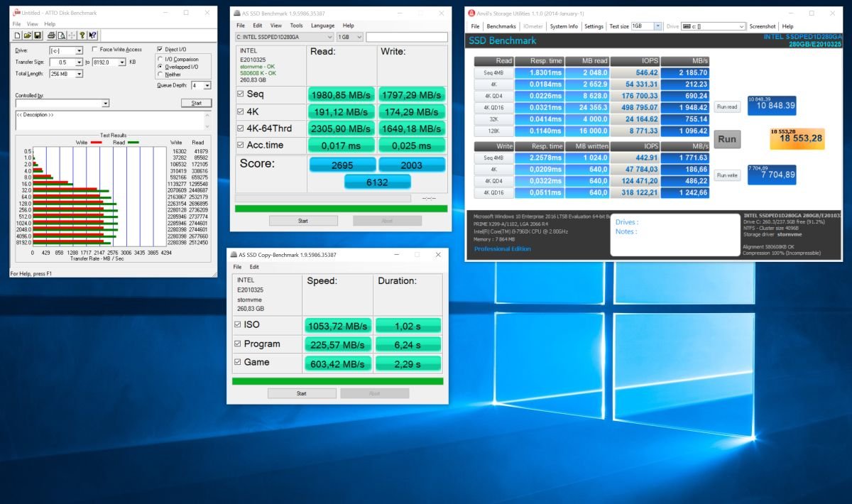Open the Drive dropdown in ATTO
Screen dimensions: 852x504
[80, 50]
